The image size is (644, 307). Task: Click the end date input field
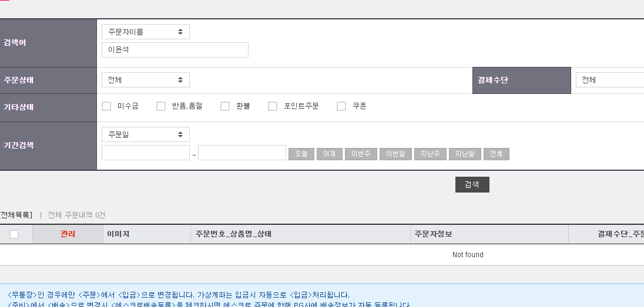(241, 153)
